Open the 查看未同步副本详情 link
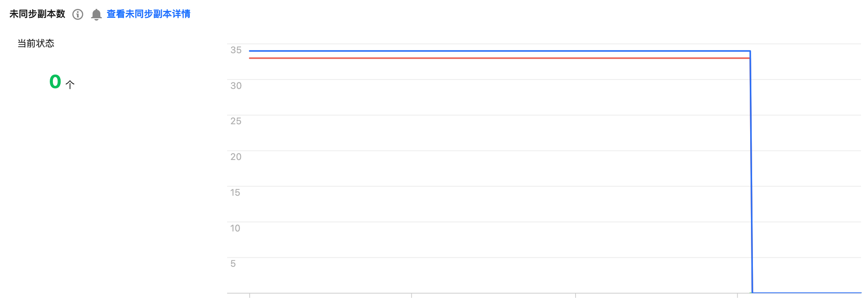 point(148,14)
